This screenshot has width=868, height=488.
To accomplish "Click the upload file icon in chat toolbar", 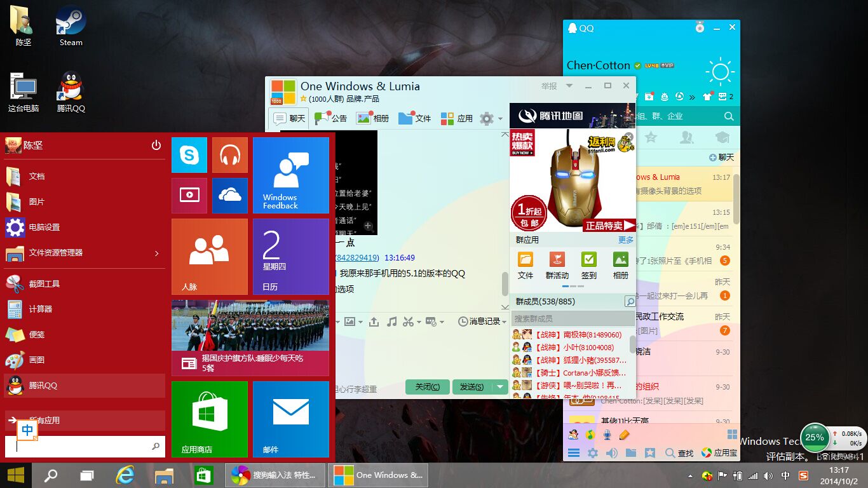I will [x=374, y=322].
